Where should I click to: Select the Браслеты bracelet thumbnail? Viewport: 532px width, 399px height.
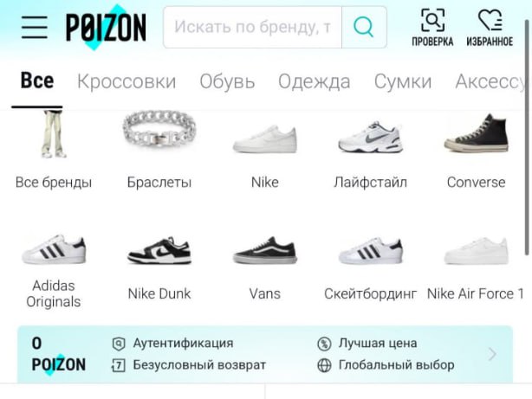(x=159, y=133)
